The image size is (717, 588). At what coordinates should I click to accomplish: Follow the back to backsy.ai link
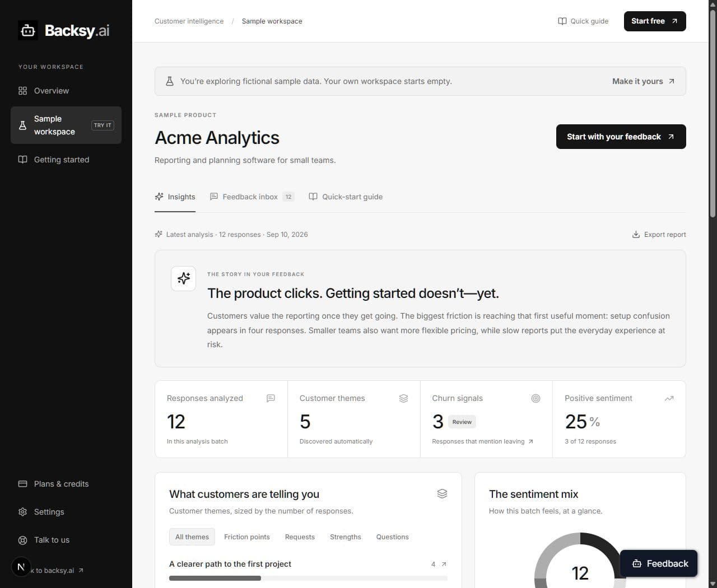56,570
